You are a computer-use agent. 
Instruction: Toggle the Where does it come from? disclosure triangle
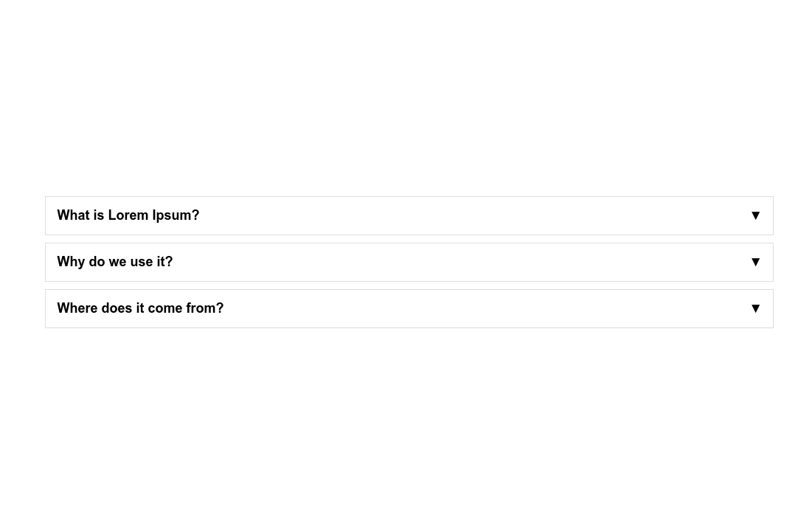click(x=755, y=308)
